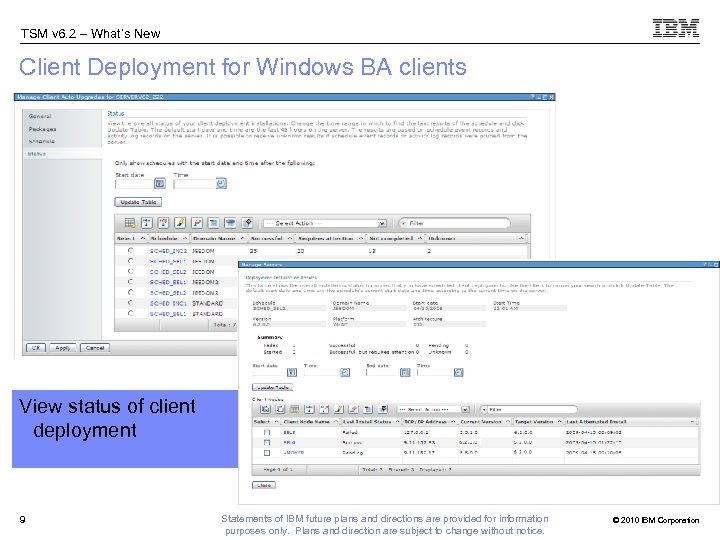The width and height of the screenshot is (720, 540).
Task: Select radio button for SCHED_SEL2 JSSDOM row
Action: coord(130,271)
